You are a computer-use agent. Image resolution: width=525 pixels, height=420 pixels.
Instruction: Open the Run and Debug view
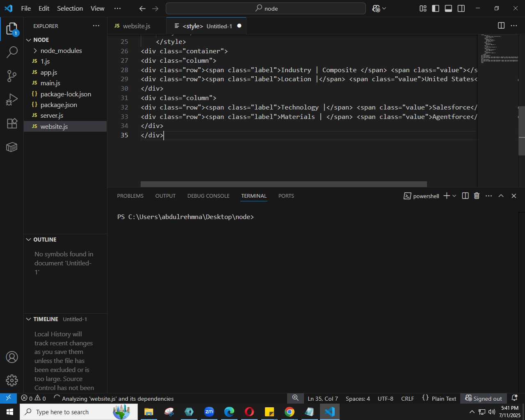(x=12, y=100)
